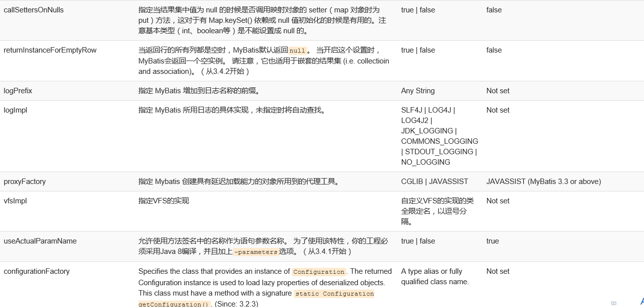644x307 pixels.
Task: Click the configurationFactory setting name
Action: 37,271
